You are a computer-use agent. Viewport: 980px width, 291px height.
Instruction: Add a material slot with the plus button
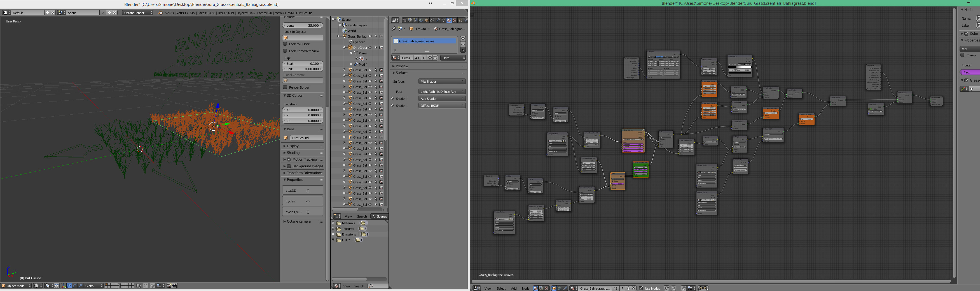click(463, 38)
